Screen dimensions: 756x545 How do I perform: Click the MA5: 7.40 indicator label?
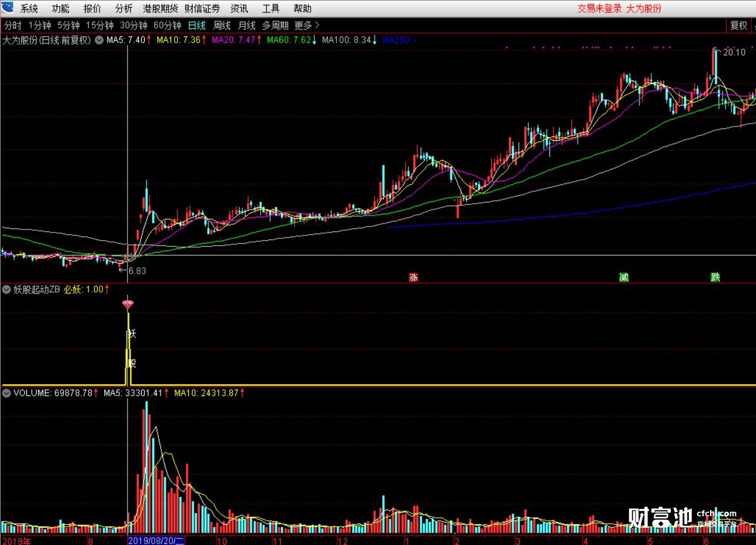pyautogui.click(x=129, y=40)
